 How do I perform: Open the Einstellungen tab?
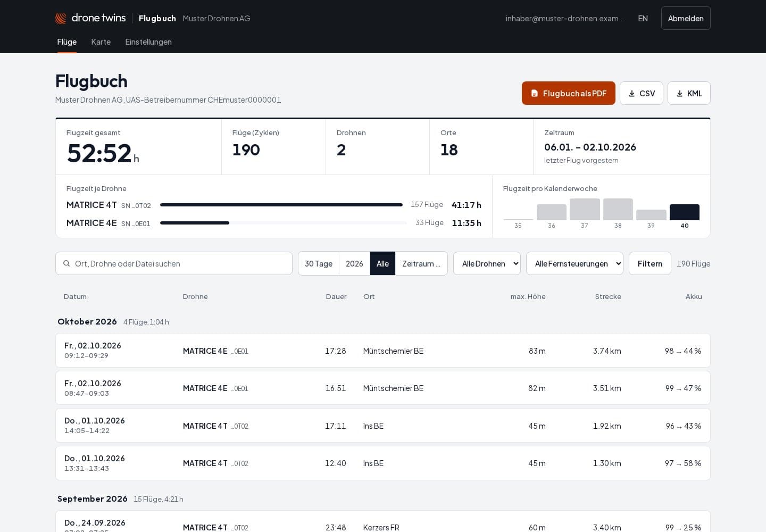tap(148, 41)
